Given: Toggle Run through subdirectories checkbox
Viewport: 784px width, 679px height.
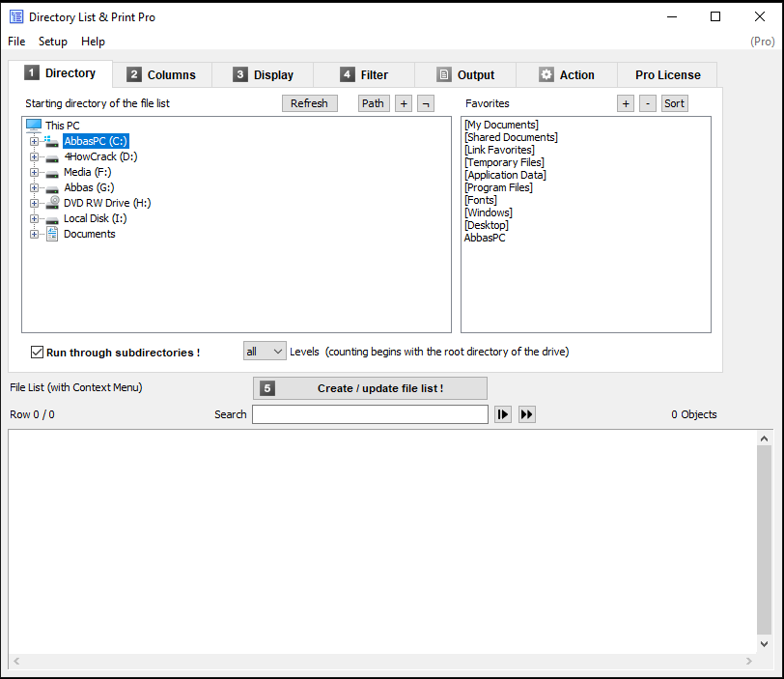Looking at the screenshot, I should 37,352.
